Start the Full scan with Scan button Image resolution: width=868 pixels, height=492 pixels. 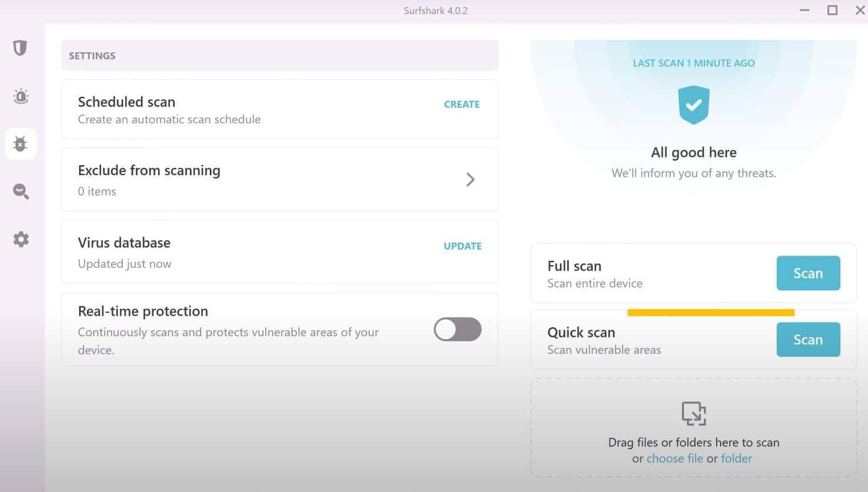(x=808, y=273)
